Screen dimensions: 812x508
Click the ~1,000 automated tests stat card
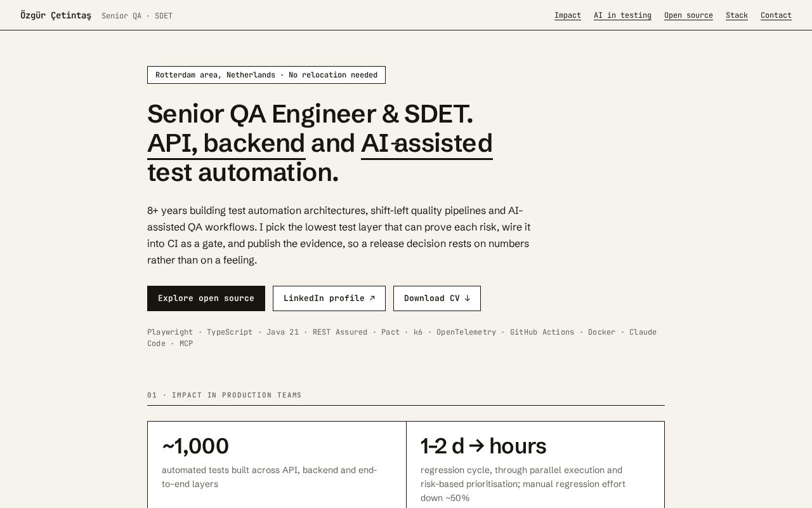[x=277, y=465]
